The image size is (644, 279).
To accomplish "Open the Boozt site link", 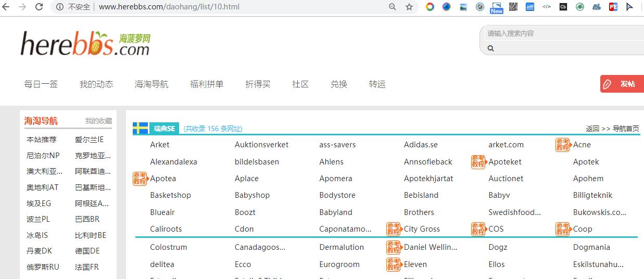I will tap(245, 212).
